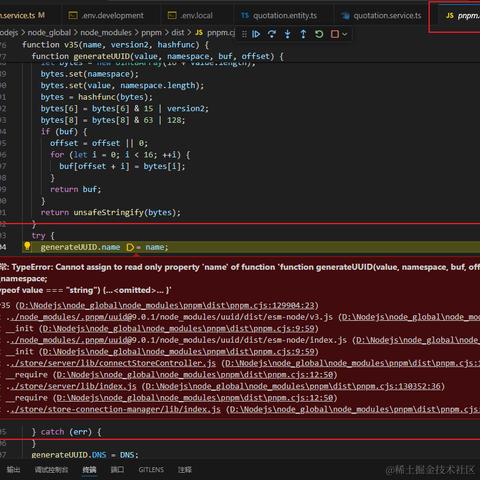Screen dimensions: 480x480
Task: Click the Step Over debug icon
Action: tap(272, 34)
